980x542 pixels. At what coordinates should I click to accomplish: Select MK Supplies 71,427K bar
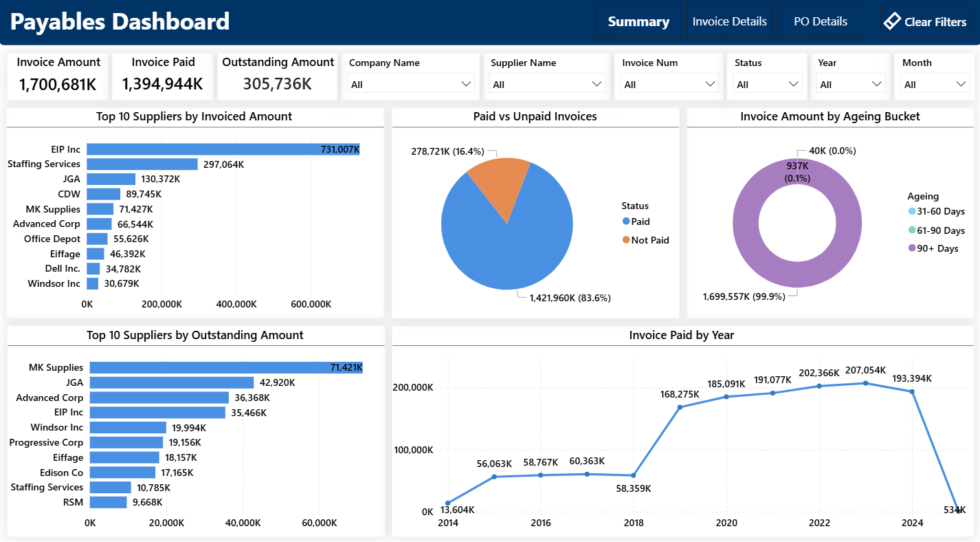click(x=100, y=209)
